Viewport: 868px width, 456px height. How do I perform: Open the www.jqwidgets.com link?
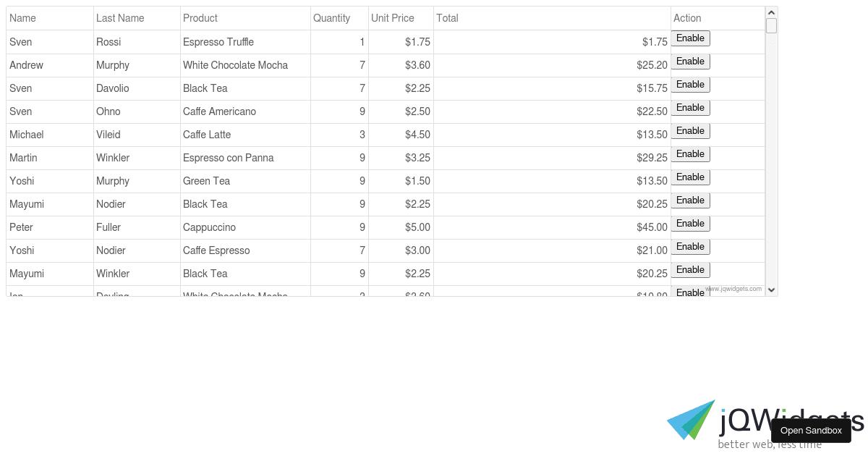click(x=733, y=289)
